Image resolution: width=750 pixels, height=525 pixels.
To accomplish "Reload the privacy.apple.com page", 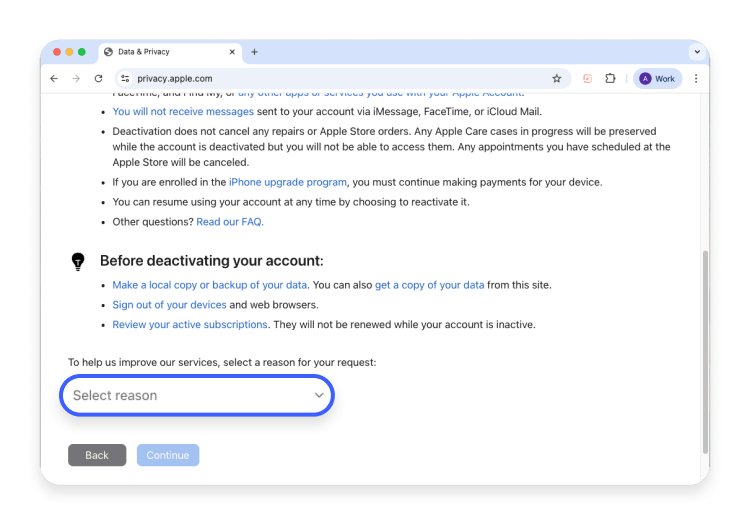I will click(x=99, y=78).
